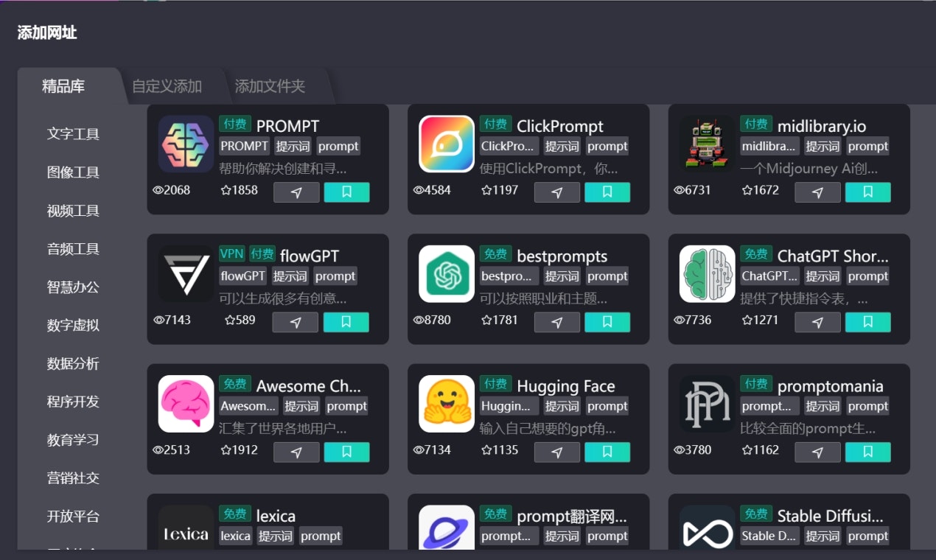This screenshot has width=936, height=560.
Task: Select 数据分析 category in sidebar
Action: coord(73,363)
